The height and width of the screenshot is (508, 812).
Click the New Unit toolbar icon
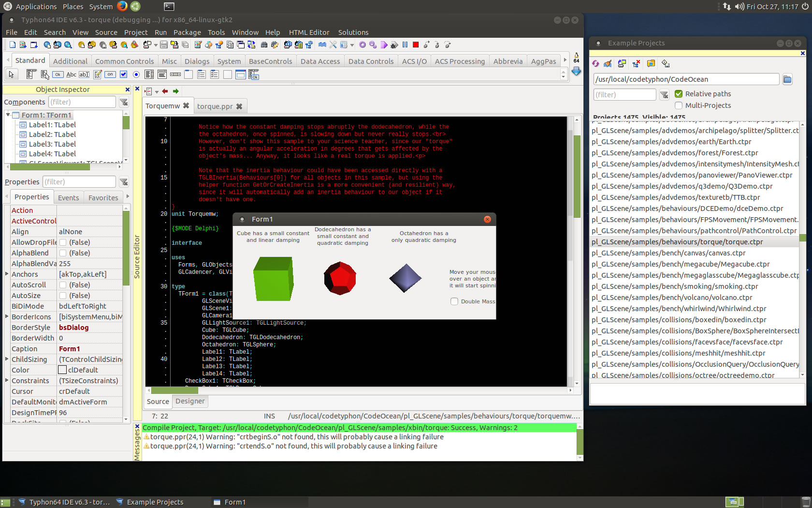[23, 45]
